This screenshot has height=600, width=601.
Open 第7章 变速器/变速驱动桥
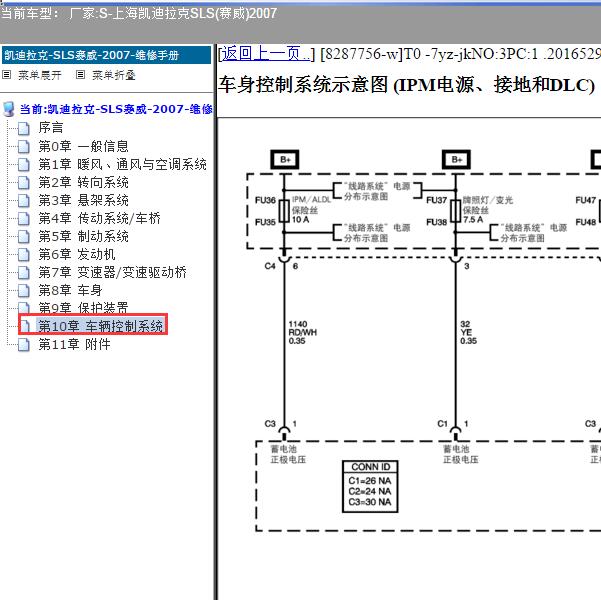click(x=112, y=272)
